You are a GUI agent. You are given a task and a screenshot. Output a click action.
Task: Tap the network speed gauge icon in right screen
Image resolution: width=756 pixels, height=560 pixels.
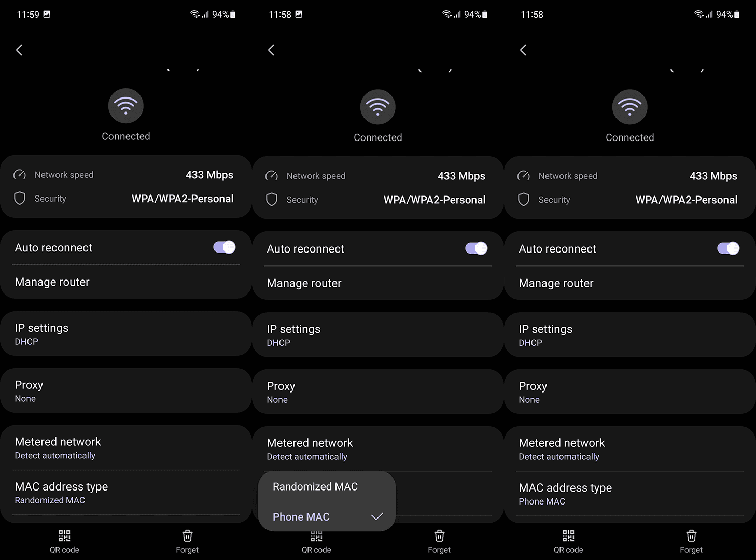[524, 176]
